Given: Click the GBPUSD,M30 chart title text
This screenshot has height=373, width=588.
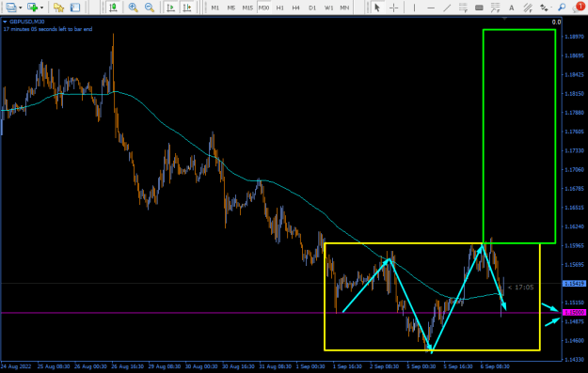Looking at the screenshot, I should (x=26, y=22).
